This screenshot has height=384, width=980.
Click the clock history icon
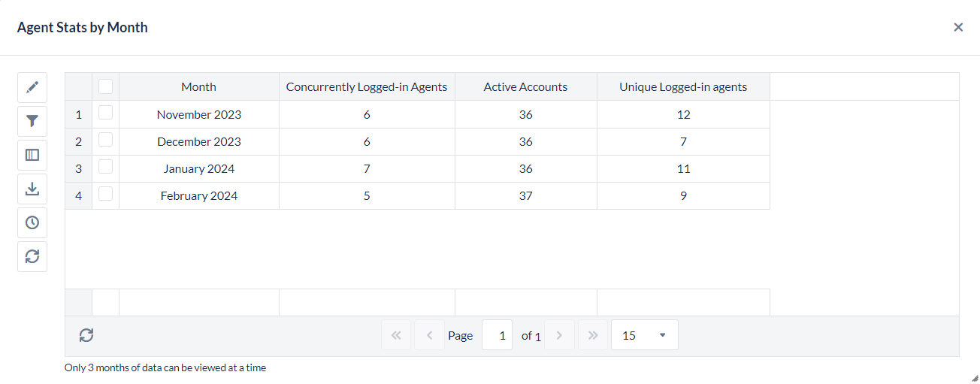point(32,222)
